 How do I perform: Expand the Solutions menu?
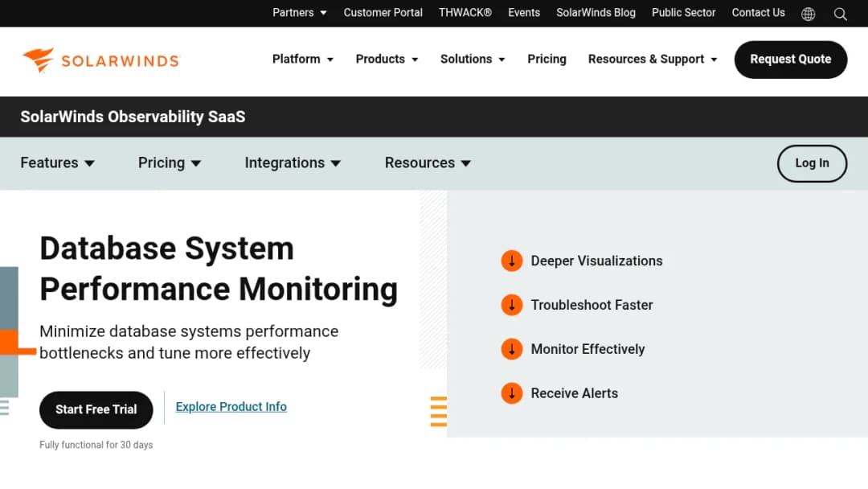[x=473, y=60]
